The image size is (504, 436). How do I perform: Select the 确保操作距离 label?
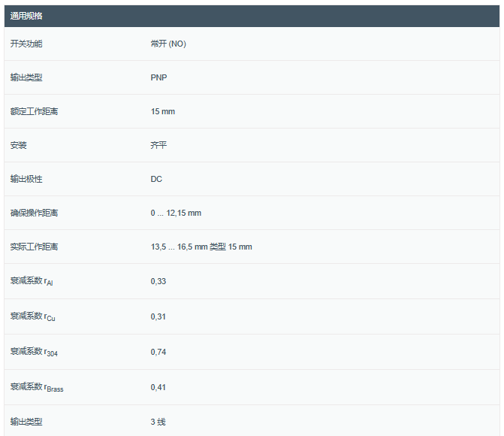(x=34, y=213)
